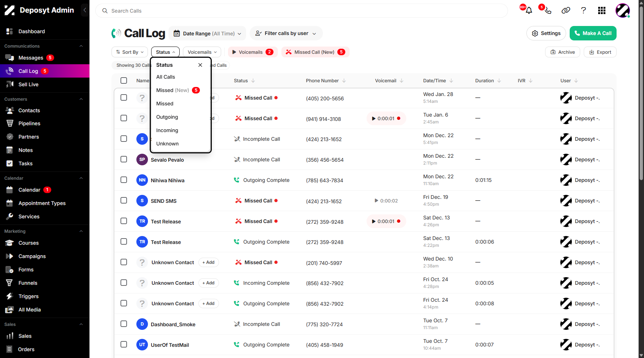Collapse the Sales sidebar section

pos(81,324)
